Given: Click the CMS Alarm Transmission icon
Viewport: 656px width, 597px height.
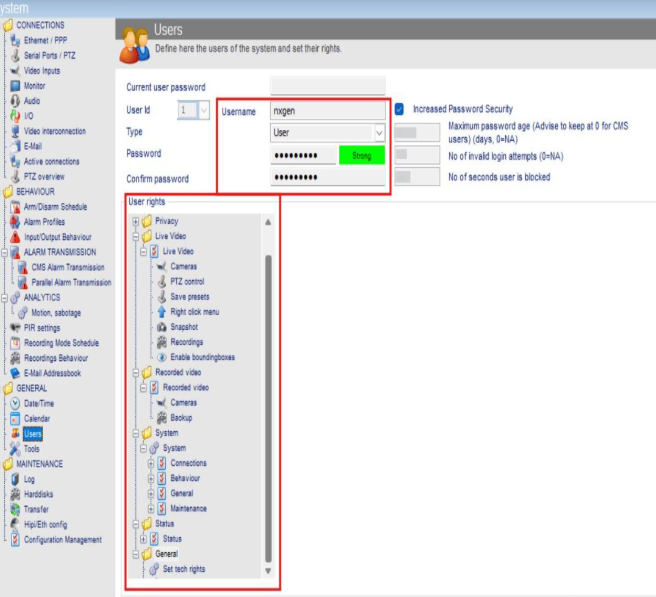Looking at the screenshot, I should (23, 267).
